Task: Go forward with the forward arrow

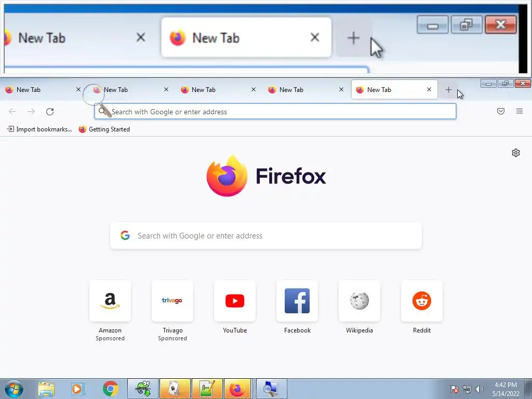Action: pos(31,111)
